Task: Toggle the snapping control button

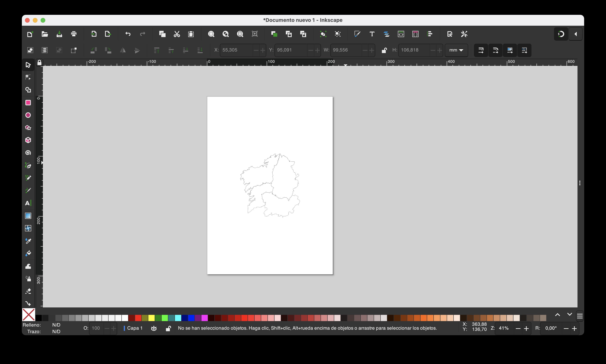Action: click(561, 34)
